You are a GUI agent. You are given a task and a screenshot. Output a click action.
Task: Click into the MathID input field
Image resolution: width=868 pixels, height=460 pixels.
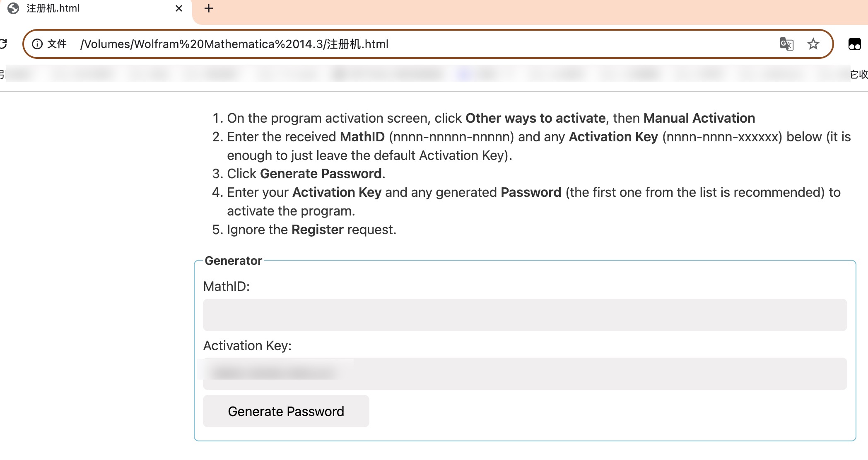(x=525, y=315)
